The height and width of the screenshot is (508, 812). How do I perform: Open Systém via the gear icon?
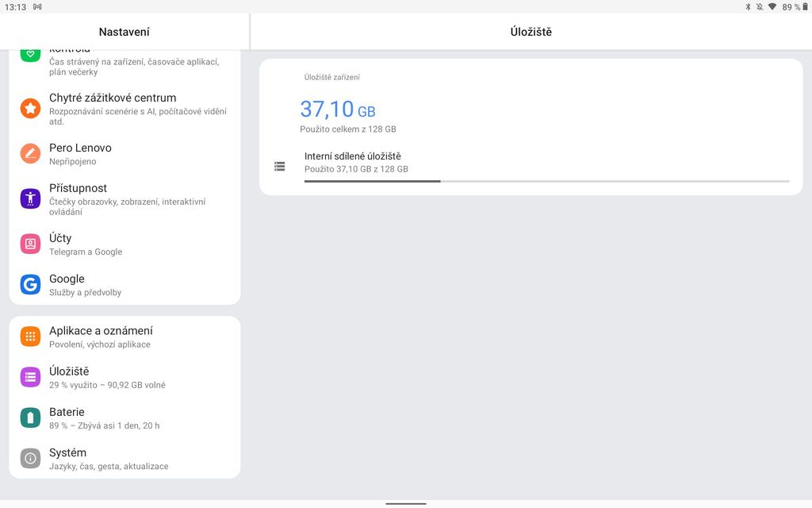[29, 458]
